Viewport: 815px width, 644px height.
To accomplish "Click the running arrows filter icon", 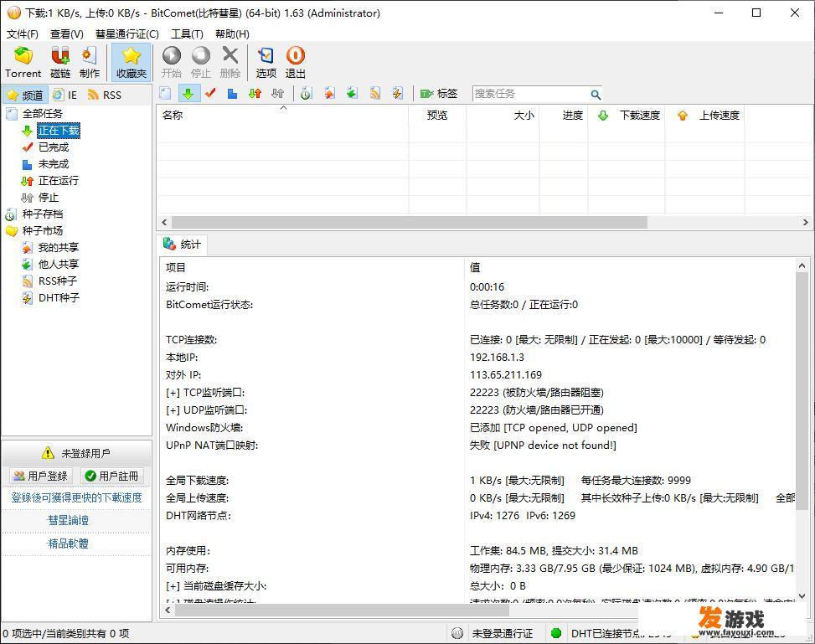I will tap(255, 94).
